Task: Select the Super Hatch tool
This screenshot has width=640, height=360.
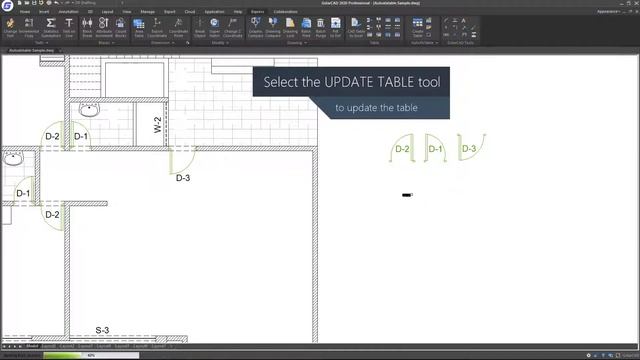Action: [214, 27]
